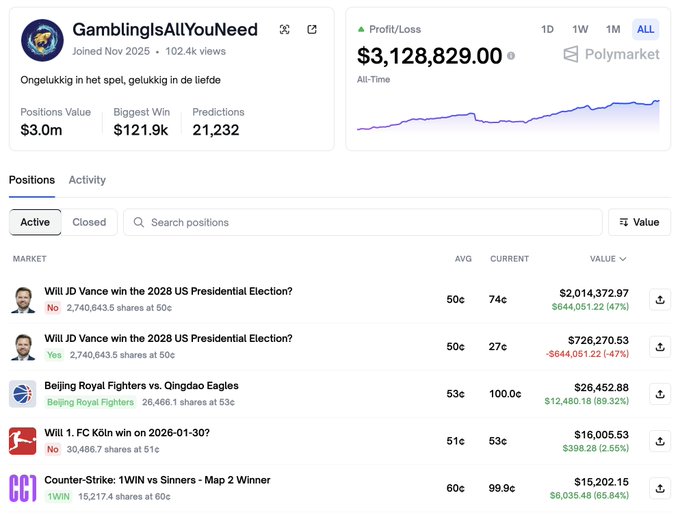Select the 1W time range
Viewport: 680px width, 517px height.
tap(580, 29)
